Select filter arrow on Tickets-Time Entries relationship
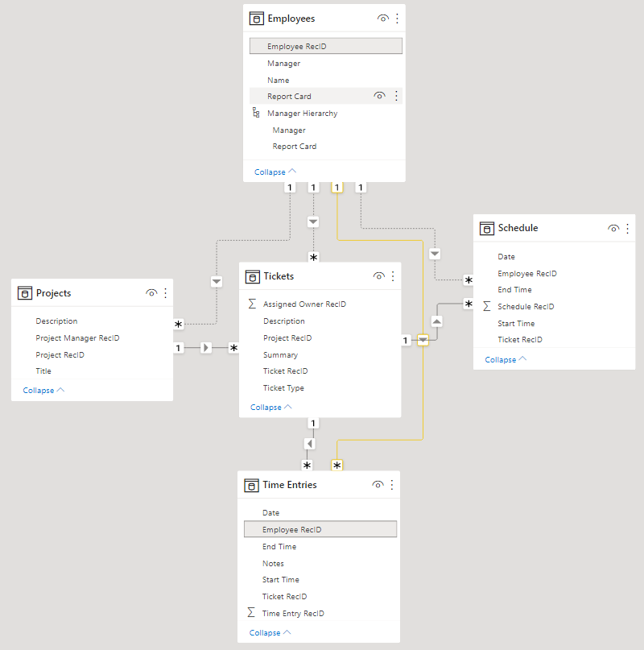The width and height of the screenshot is (644, 650). click(310, 444)
